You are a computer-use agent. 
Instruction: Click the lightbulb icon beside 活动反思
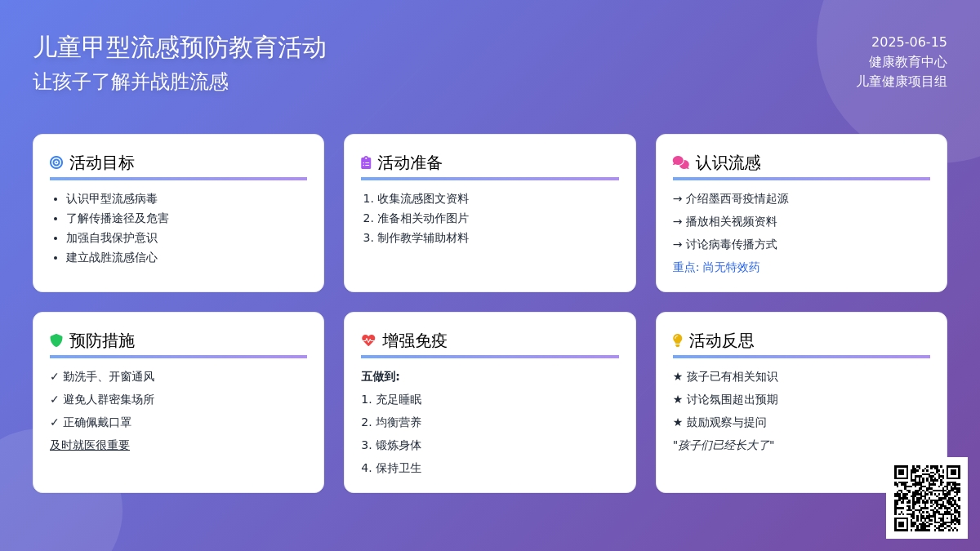[677, 340]
